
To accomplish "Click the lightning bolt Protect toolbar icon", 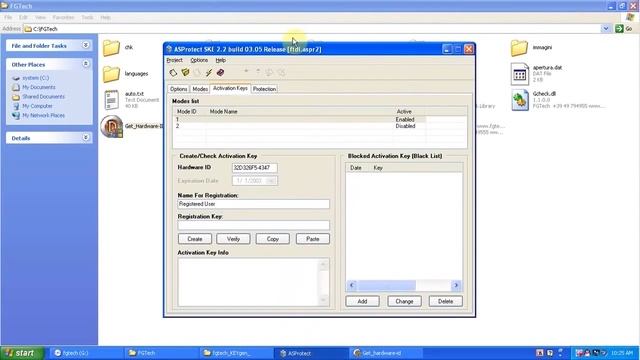I will (209, 73).
